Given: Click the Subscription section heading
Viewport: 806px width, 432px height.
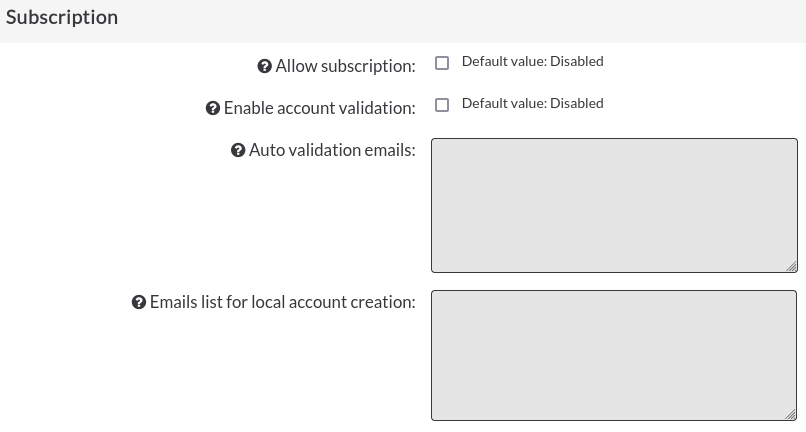Looking at the screenshot, I should 62,17.
